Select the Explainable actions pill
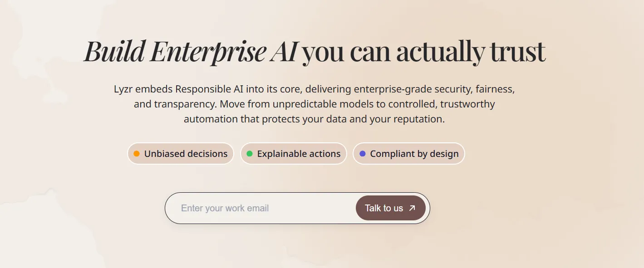Screen dimensions: 644x268 294,154
